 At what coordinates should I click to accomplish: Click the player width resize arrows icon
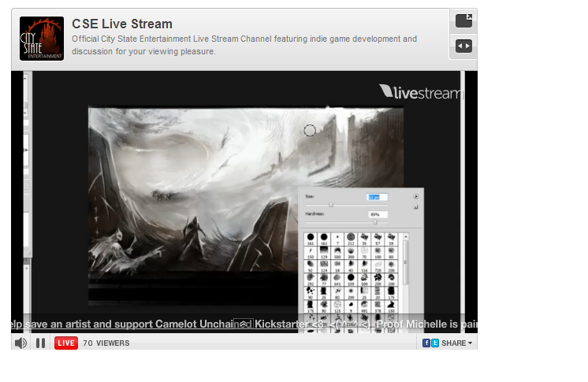tap(463, 46)
